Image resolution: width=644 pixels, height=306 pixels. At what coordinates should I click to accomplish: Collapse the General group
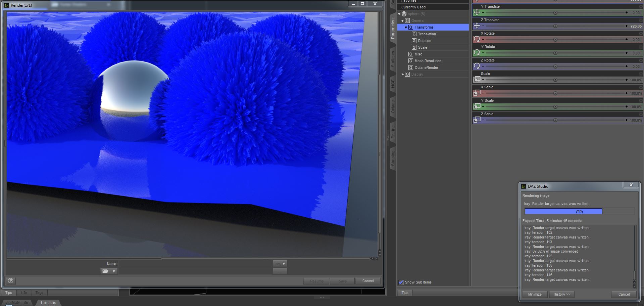pos(403,21)
